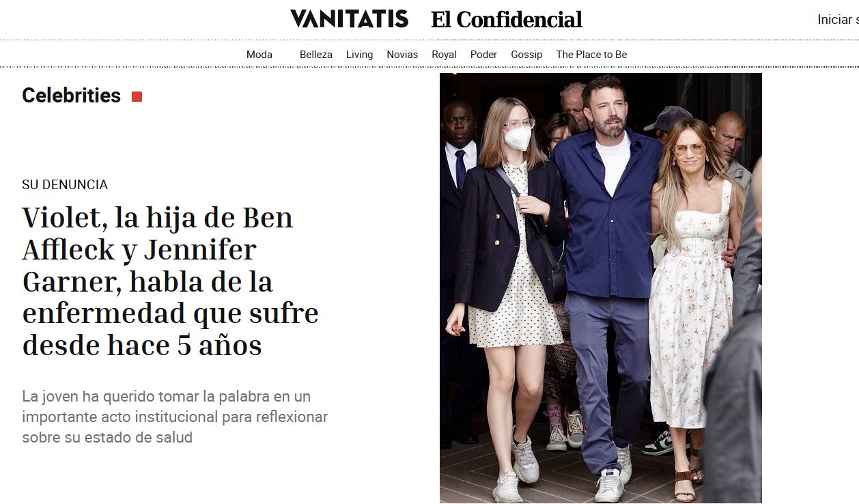Click the masked girl in the photo
The width and height of the screenshot is (859, 504).
pyautogui.click(x=509, y=294)
